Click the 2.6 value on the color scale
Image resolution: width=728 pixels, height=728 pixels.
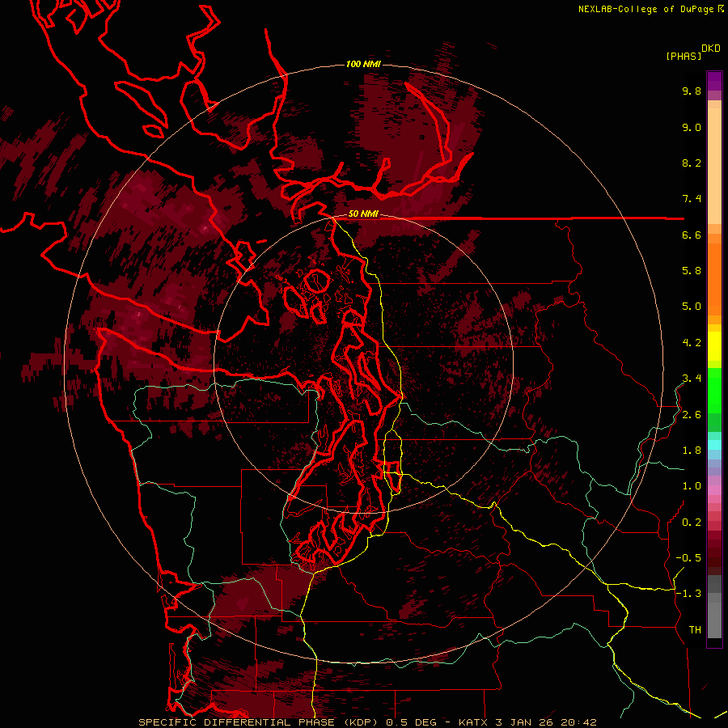point(692,415)
